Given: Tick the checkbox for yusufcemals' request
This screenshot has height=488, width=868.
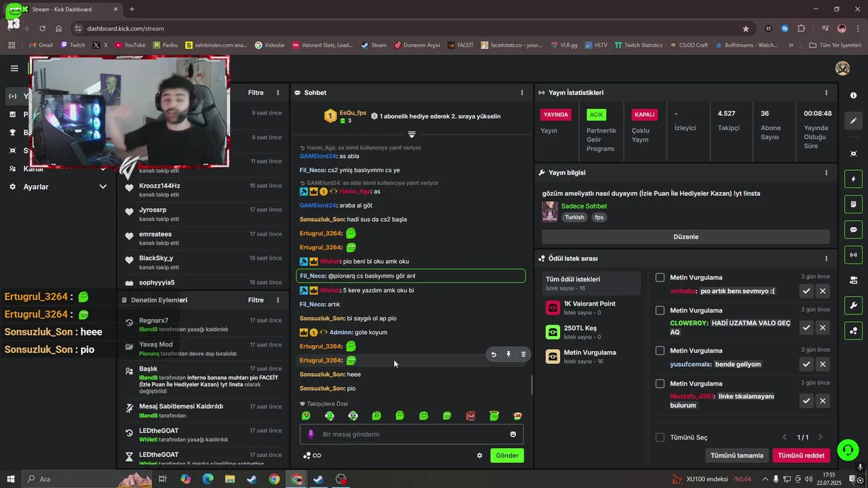Looking at the screenshot, I should (x=660, y=350).
